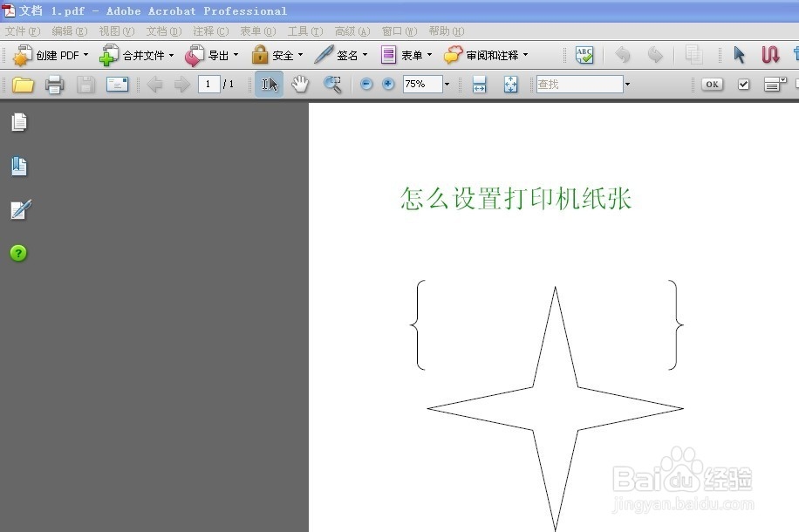
Task: Click the Print icon in the toolbar
Action: click(52, 84)
